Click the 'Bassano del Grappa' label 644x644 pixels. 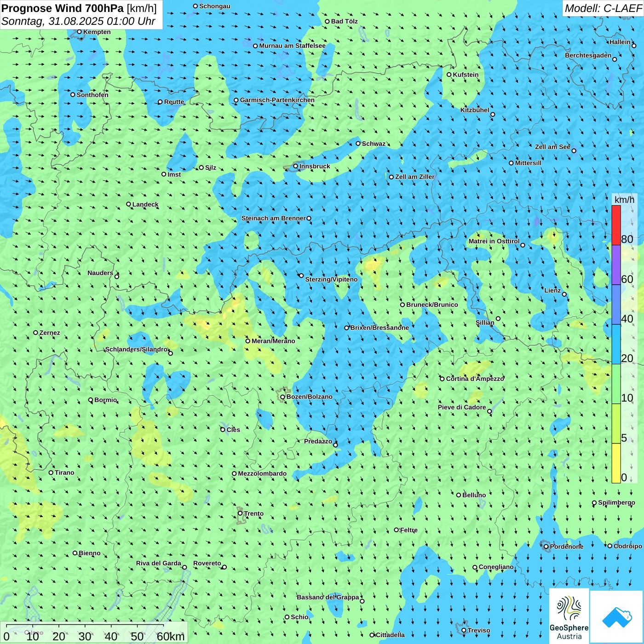[x=328, y=597]
